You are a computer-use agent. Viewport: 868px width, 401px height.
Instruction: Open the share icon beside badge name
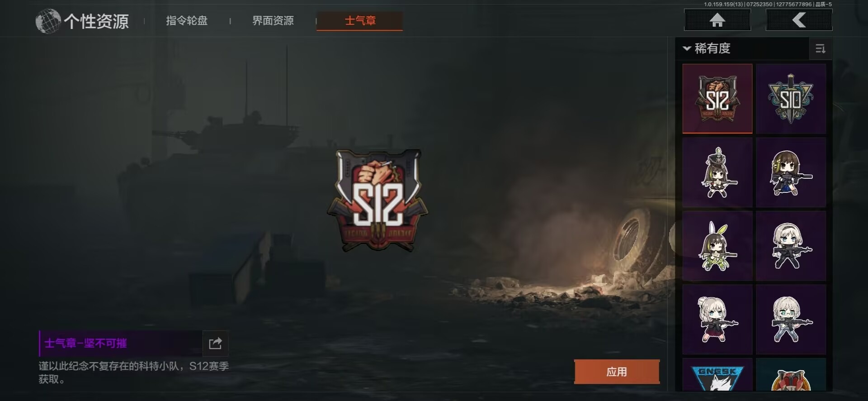coord(215,344)
